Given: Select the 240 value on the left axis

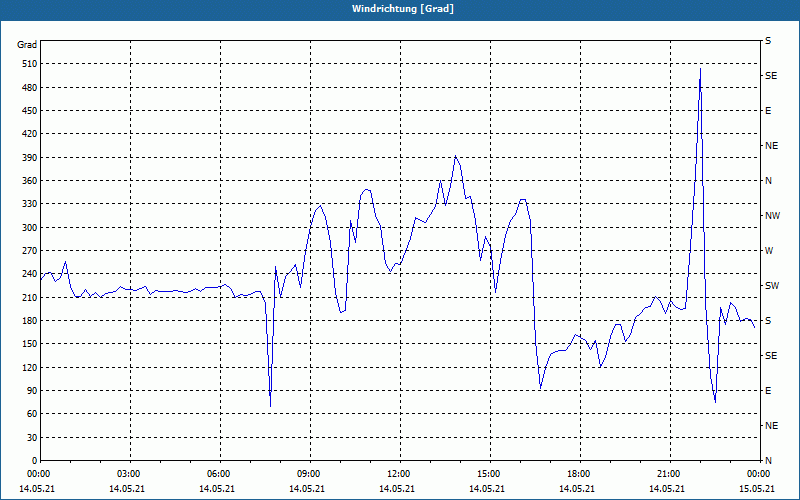Looking at the screenshot, I should (x=30, y=274).
